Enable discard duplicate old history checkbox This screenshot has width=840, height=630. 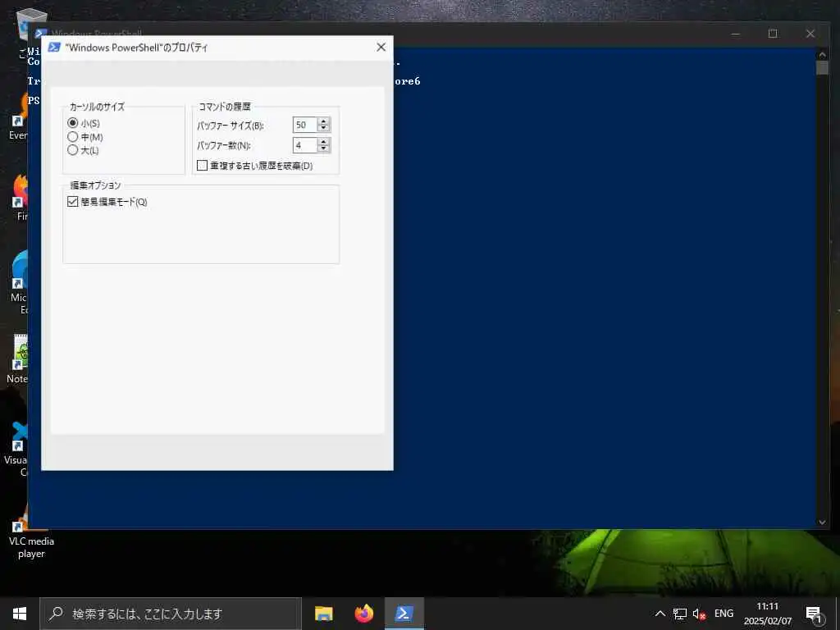[x=202, y=166]
